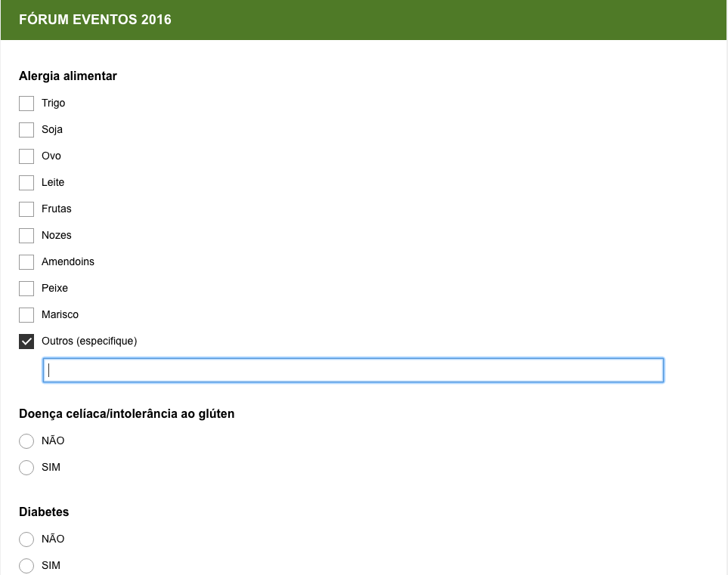This screenshot has width=728, height=575.
Task: Check the Trigo allergy checkbox
Action: (x=26, y=104)
